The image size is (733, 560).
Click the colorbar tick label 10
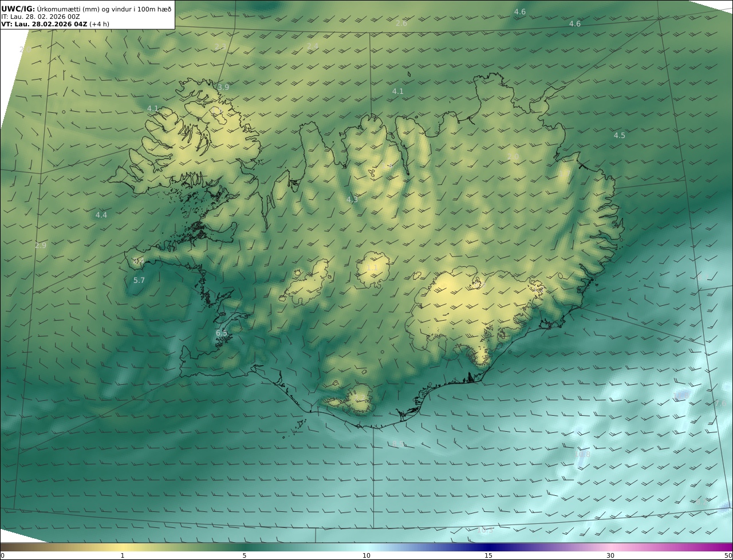click(x=366, y=556)
